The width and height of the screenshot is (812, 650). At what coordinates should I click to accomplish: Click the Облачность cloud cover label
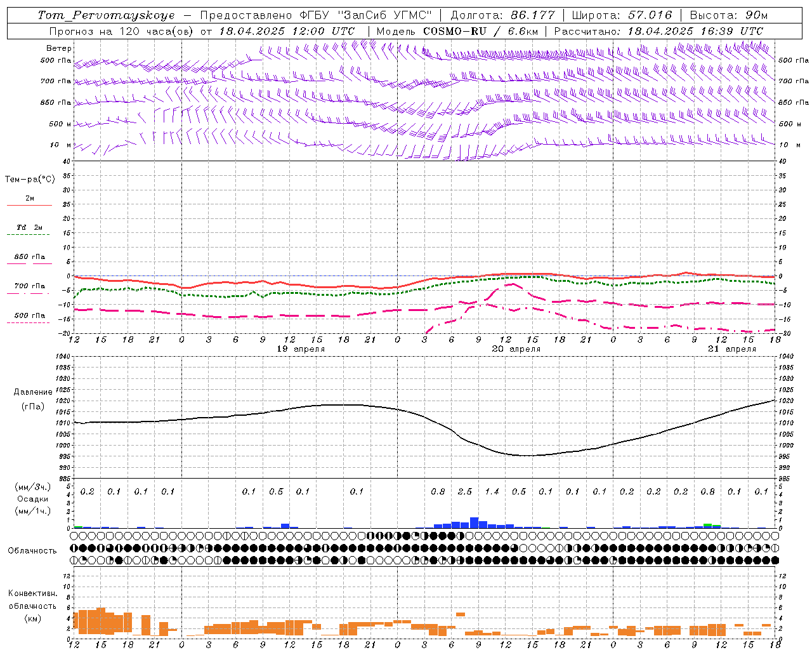tap(32, 551)
